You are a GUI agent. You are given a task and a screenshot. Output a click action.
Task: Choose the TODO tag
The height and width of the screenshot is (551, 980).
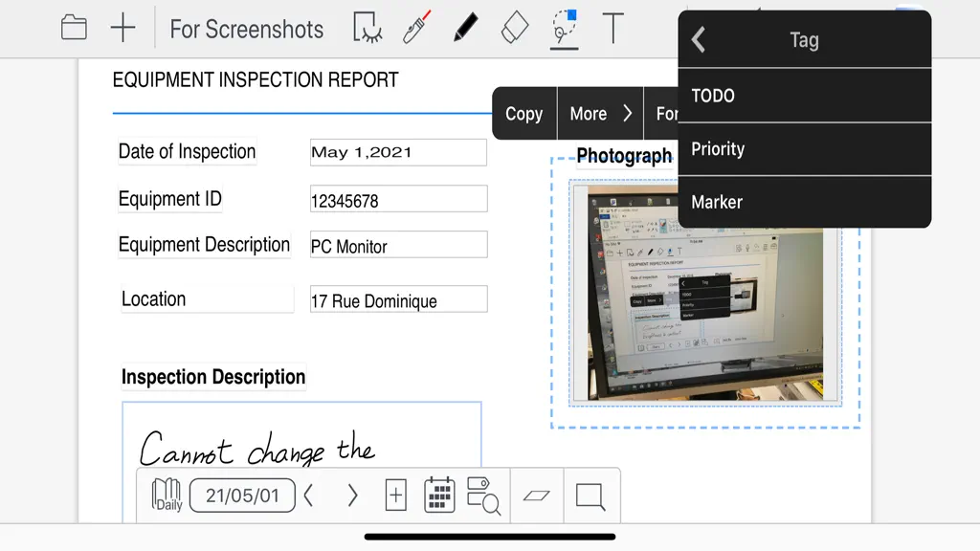pyautogui.click(x=804, y=96)
